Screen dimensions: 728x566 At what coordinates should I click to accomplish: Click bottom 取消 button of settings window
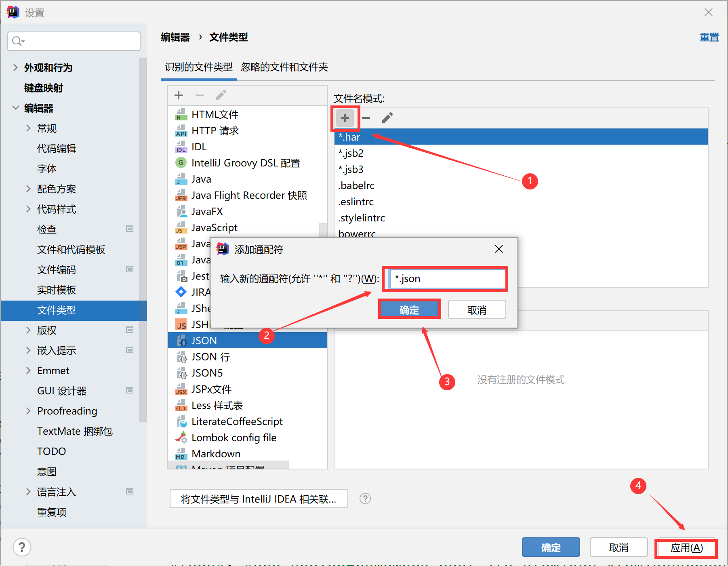(x=619, y=547)
